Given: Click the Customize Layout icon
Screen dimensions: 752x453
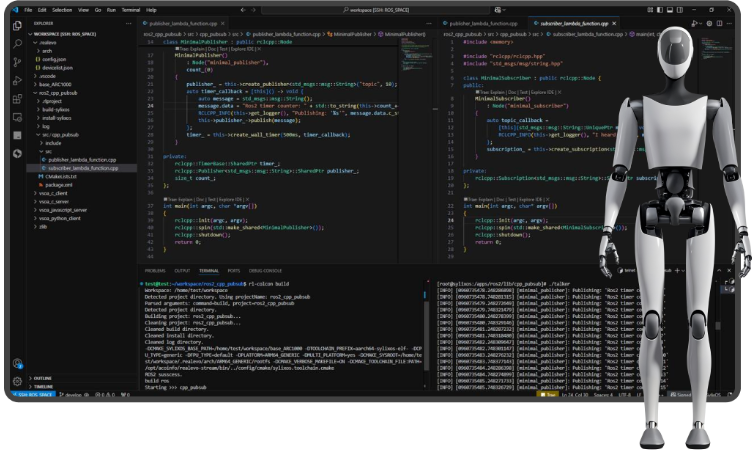Looking at the screenshot, I should (x=650, y=10).
